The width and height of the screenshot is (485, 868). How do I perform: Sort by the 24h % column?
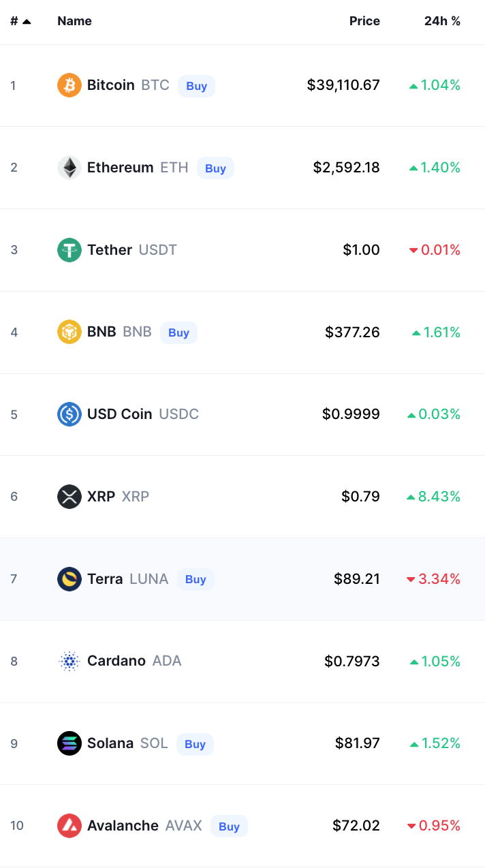click(x=442, y=21)
